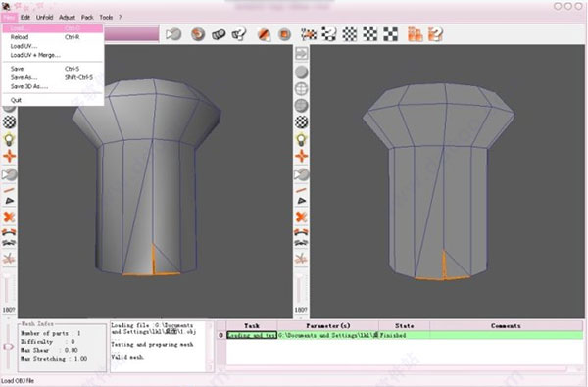This screenshot has width=588, height=387.
Task: Choose Load... in the File menu
Action: (x=53, y=28)
